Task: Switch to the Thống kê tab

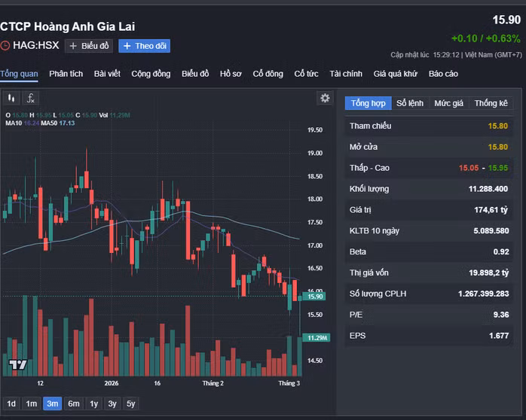Action: (491, 103)
